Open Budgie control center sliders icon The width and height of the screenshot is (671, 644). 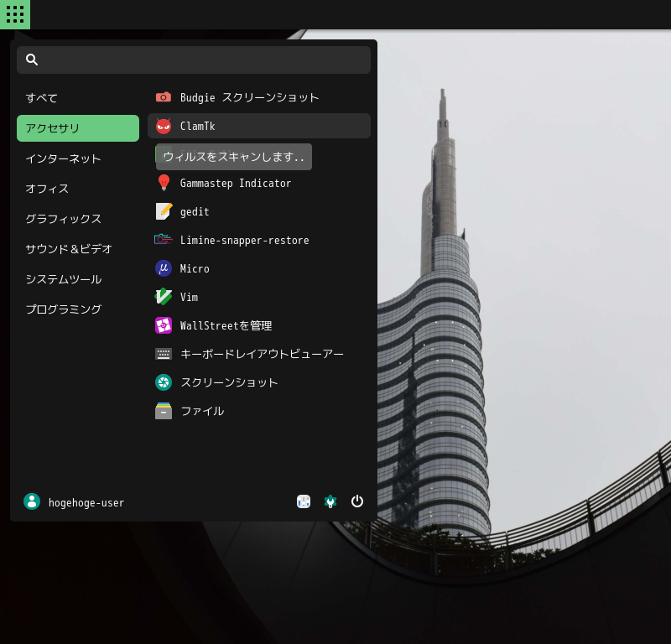coord(304,501)
